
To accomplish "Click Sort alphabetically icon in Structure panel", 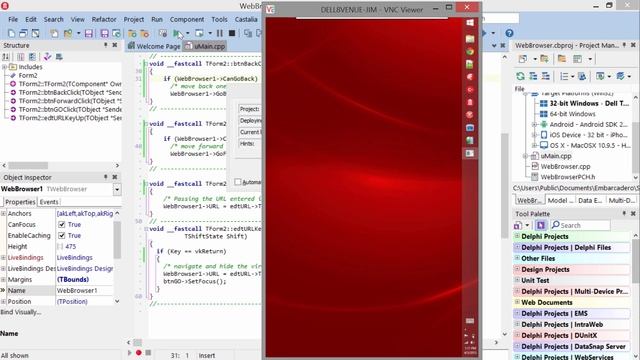I will (x=6, y=57).
